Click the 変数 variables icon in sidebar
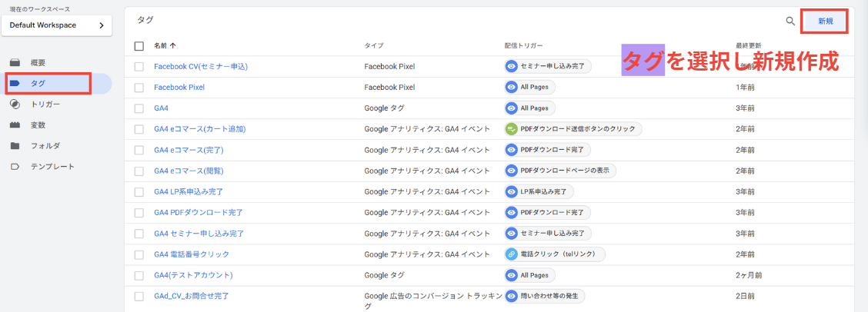 15,125
